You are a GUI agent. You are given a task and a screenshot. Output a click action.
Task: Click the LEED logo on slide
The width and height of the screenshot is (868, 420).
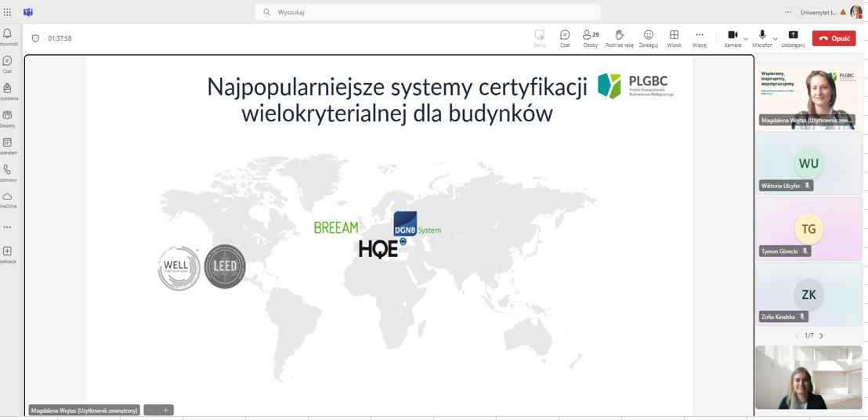click(x=225, y=267)
